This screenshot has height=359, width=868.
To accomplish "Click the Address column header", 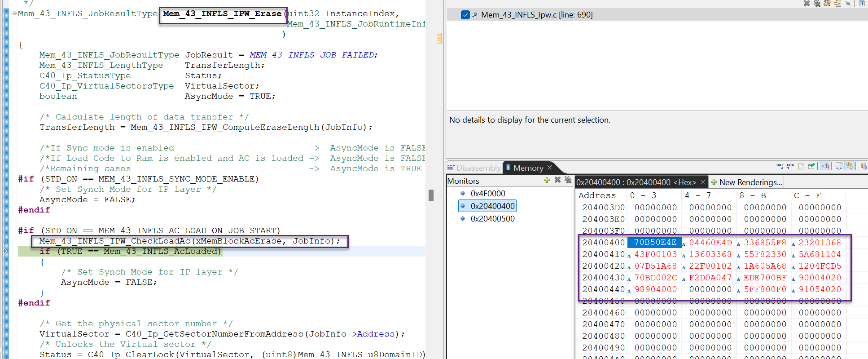I will click(x=597, y=195).
